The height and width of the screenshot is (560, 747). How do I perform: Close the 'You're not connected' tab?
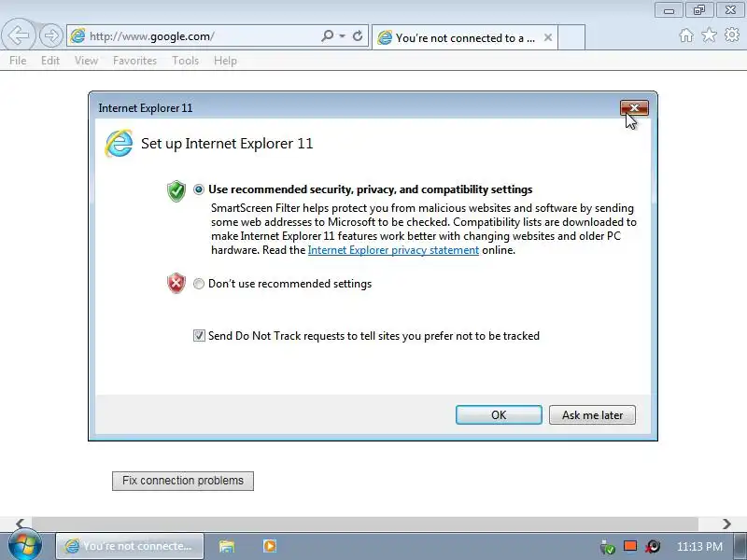tap(548, 37)
